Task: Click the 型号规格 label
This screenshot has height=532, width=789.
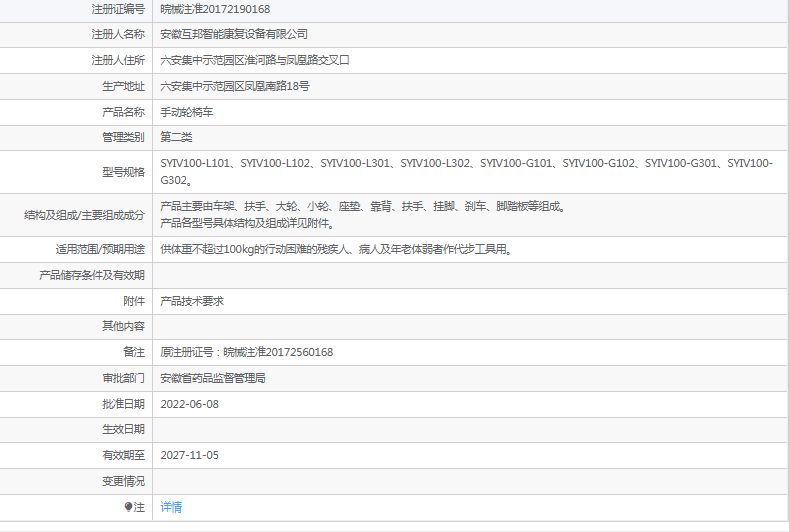Action: [124, 172]
